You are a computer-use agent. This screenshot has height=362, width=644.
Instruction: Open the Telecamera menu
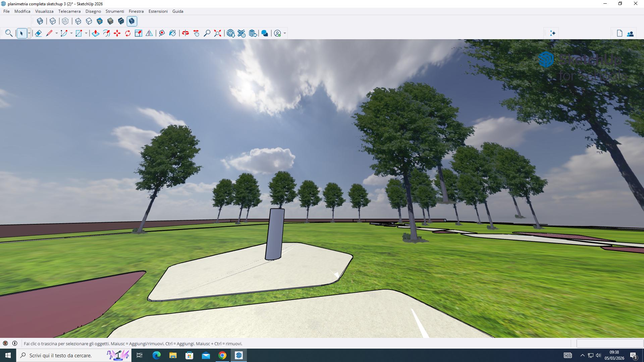click(x=69, y=11)
